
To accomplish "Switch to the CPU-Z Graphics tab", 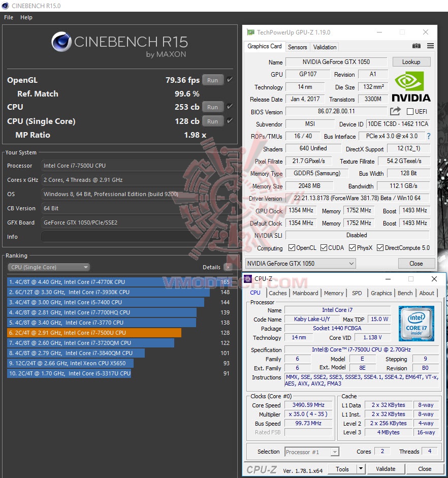I will coord(381,293).
